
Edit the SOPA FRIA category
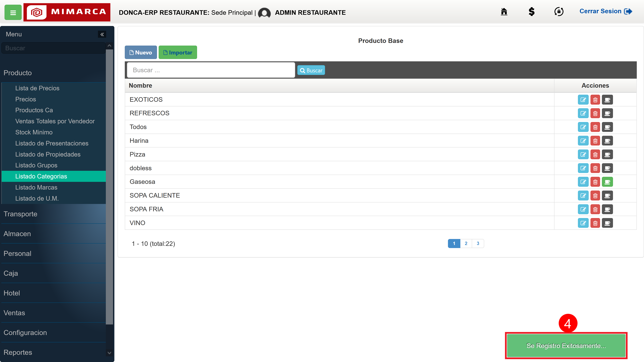(x=583, y=209)
